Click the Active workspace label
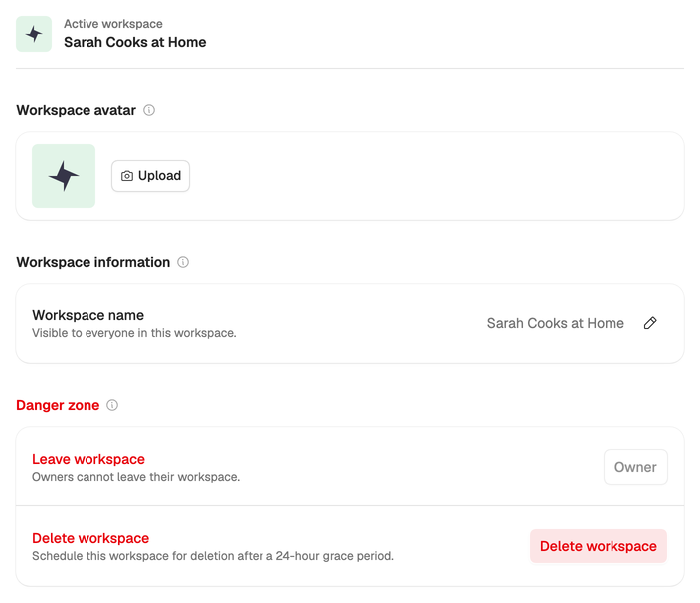 (113, 24)
